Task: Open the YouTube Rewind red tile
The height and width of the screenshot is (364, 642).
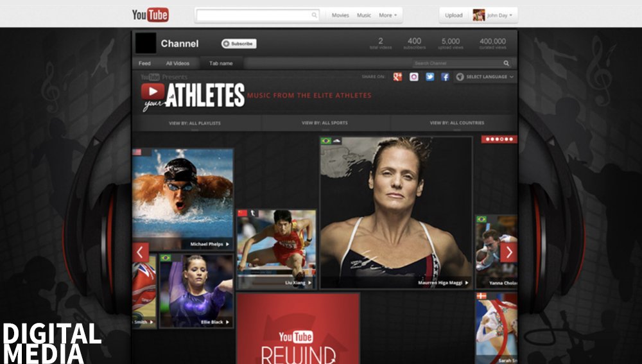Action: [x=298, y=329]
